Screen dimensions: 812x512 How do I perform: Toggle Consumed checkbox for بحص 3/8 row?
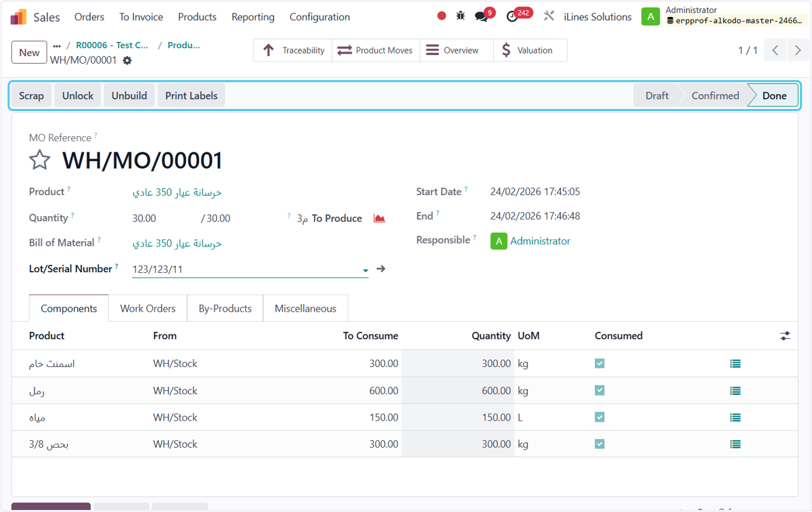pos(600,444)
